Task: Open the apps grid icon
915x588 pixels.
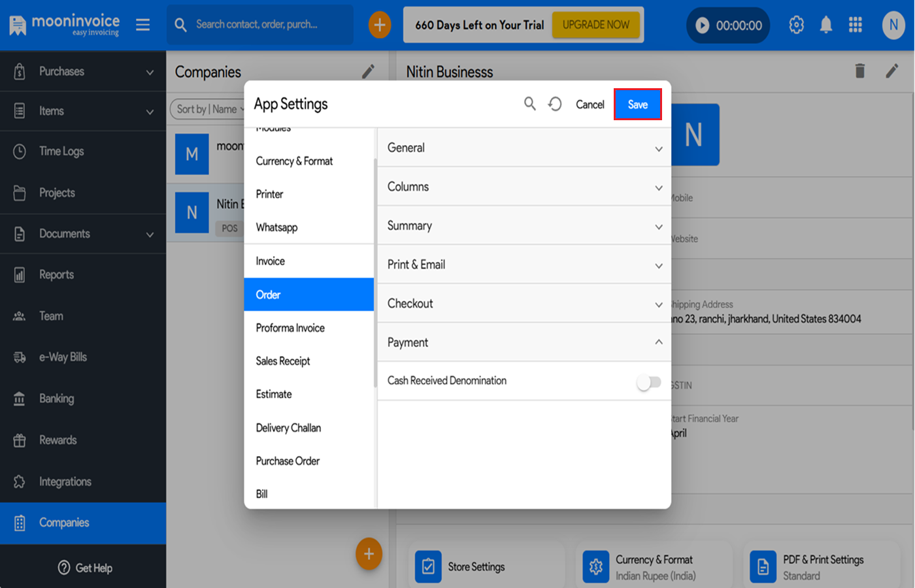Action: [x=856, y=25]
